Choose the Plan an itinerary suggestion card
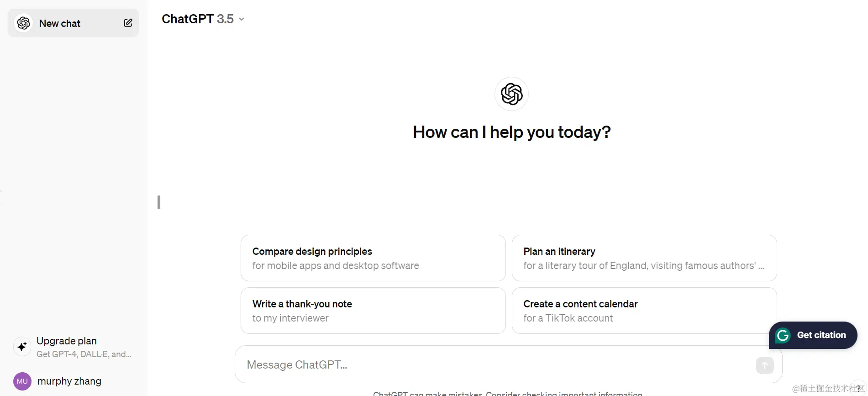868x396 pixels. pos(644,258)
